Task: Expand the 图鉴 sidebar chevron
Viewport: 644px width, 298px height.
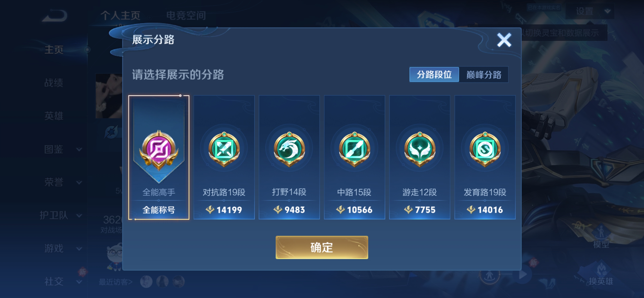Action: 79,149
